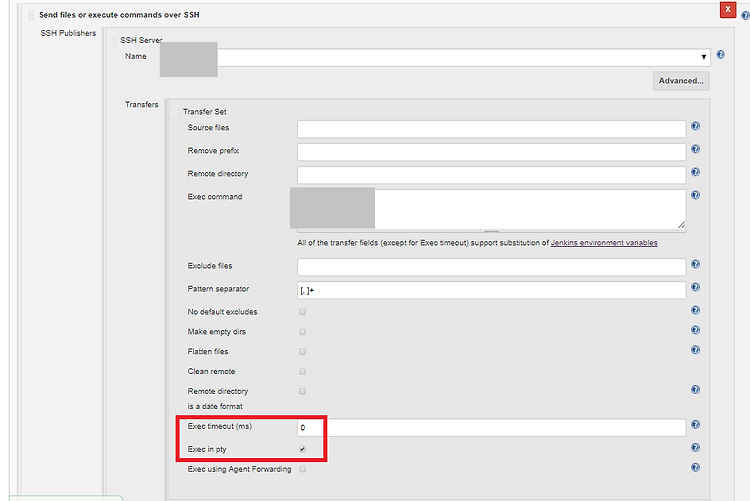This screenshot has width=750, height=501.
Task: Enable Exec using Agent Forwarding checkbox
Action: click(302, 469)
